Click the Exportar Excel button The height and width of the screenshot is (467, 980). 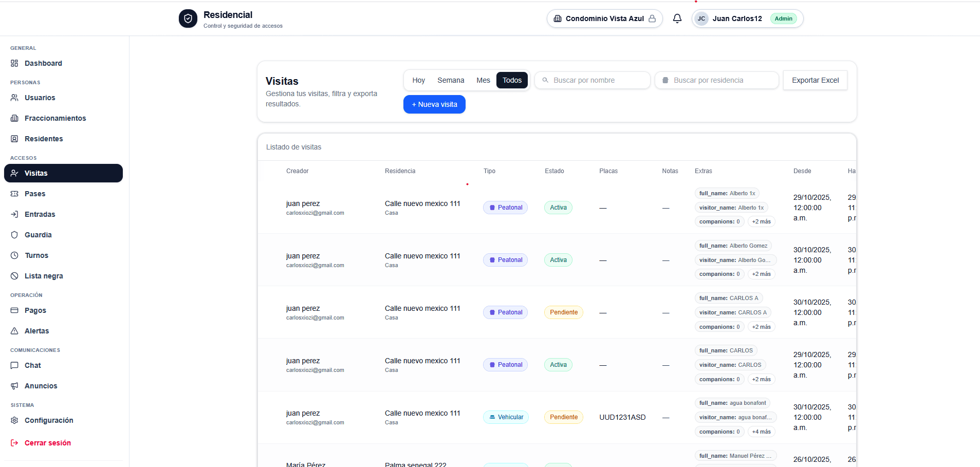click(x=815, y=80)
